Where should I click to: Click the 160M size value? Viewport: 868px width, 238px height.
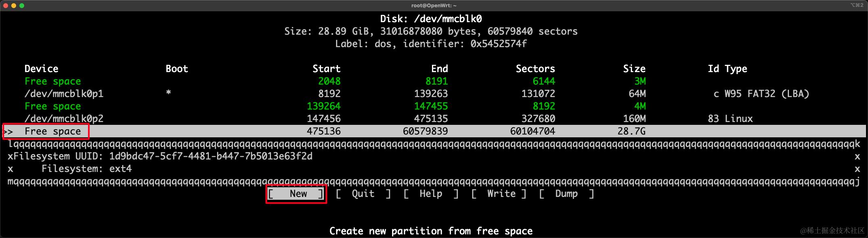pyautogui.click(x=634, y=119)
